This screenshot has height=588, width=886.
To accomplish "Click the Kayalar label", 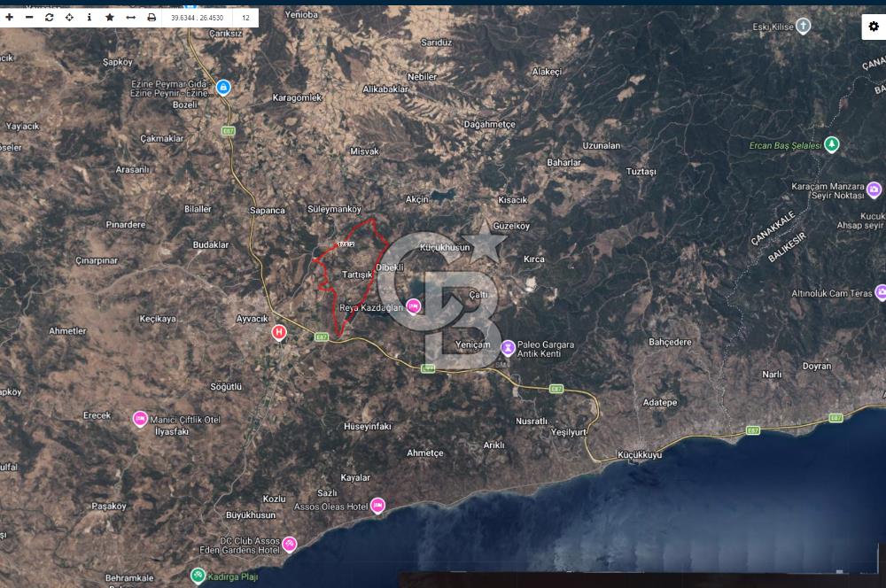I will pyautogui.click(x=355, y=477).
